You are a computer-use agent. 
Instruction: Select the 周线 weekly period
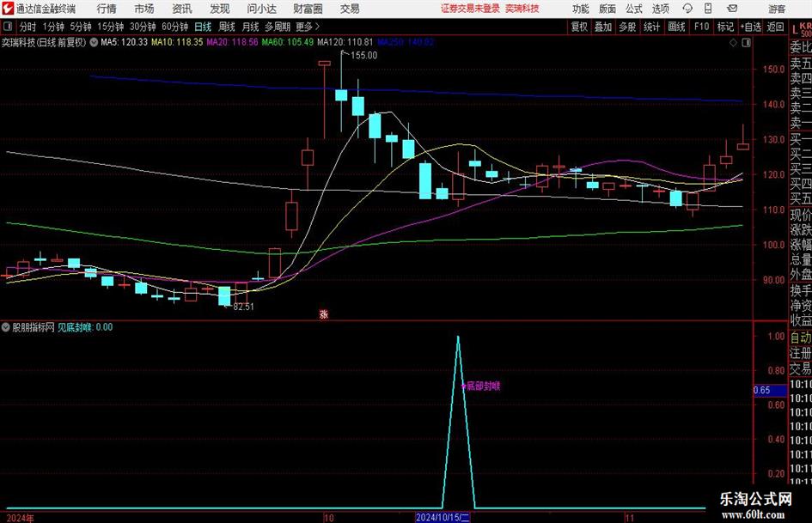pos(227,27)
